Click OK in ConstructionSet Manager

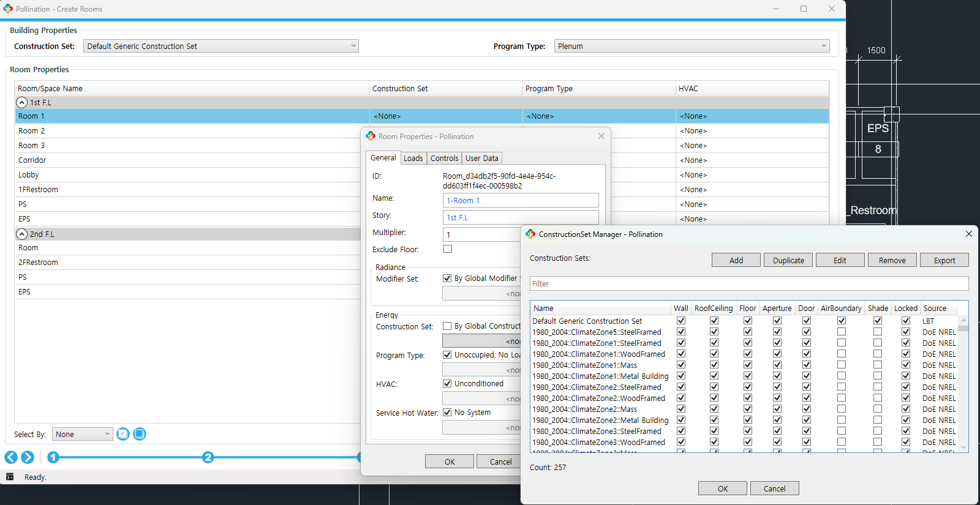click(723, 488)
